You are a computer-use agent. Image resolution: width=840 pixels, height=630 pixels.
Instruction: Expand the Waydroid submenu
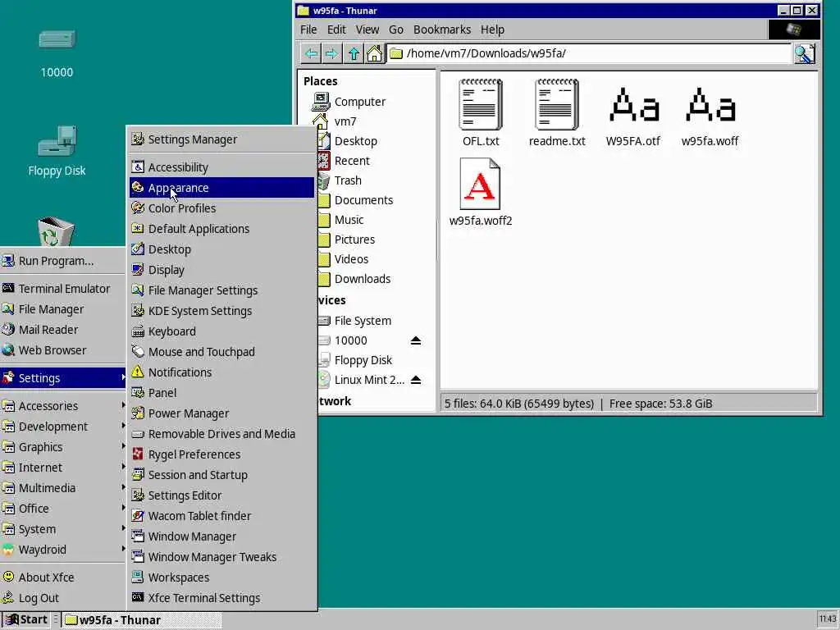click(x=63, y=550)
